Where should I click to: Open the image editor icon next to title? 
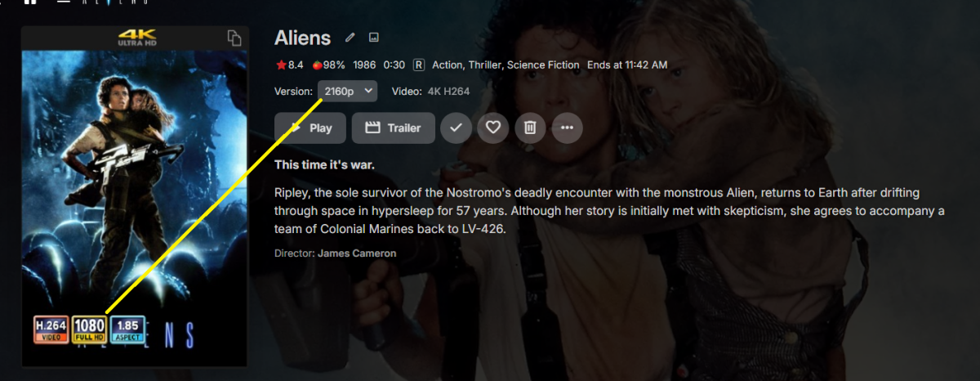(374, 38)
